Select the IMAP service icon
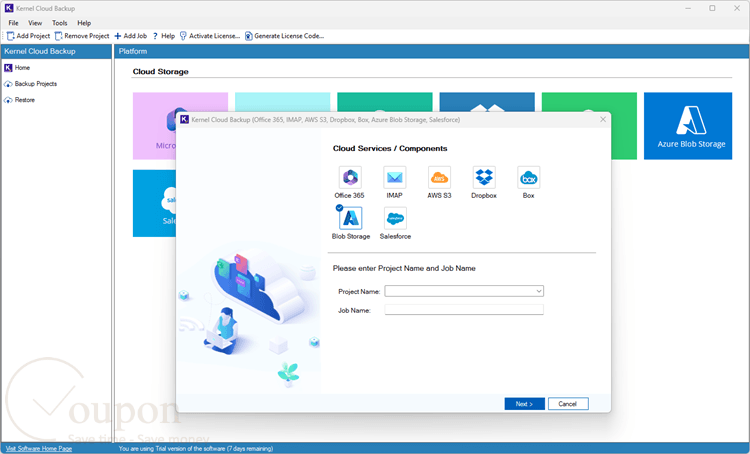This screenshot has width=750, height=454. pos(395,177)
